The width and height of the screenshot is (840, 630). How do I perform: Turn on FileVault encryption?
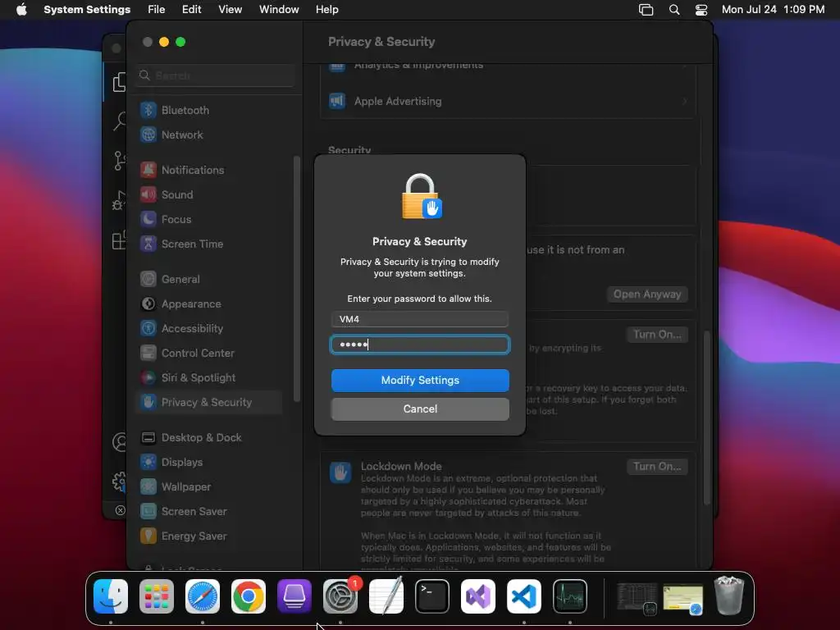pyautogui.click(x=657, y=335)
